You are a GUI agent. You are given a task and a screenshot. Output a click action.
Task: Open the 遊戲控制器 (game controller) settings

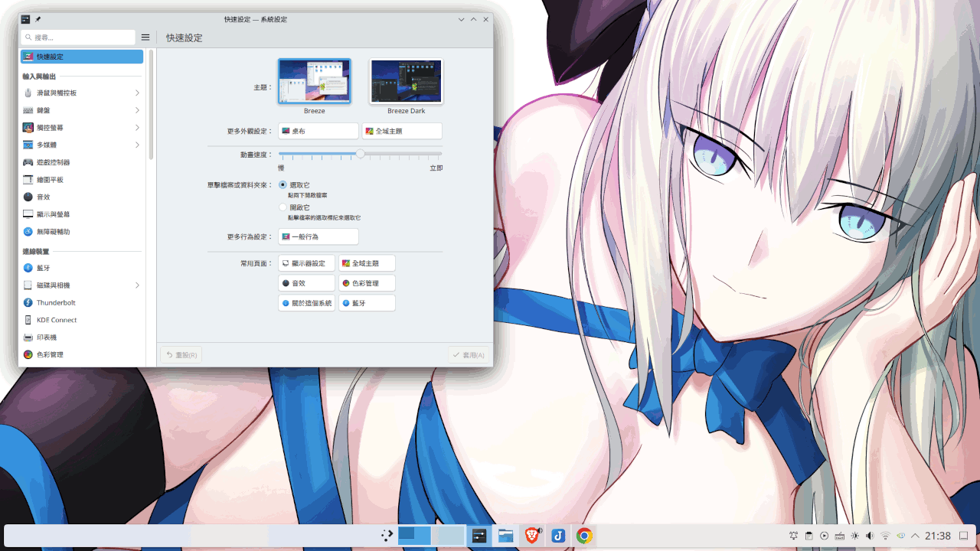(x=54, y=162)
